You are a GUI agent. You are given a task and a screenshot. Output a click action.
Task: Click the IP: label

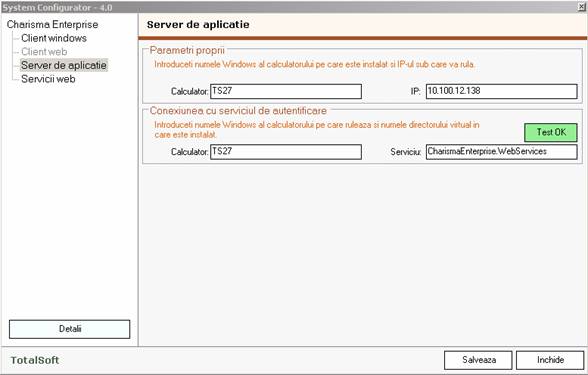point(416,91)
